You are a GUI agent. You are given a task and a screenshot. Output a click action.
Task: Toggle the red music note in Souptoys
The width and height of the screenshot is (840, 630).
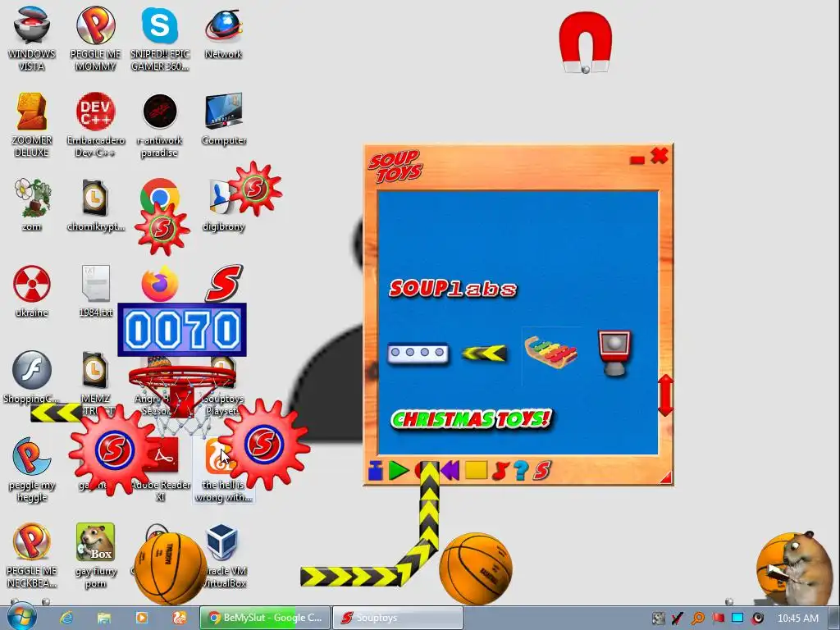click(x=500, y=471)
